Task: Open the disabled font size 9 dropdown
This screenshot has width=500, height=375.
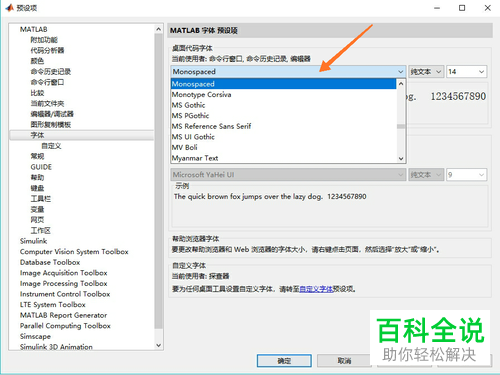Action: tap(466, 175)
